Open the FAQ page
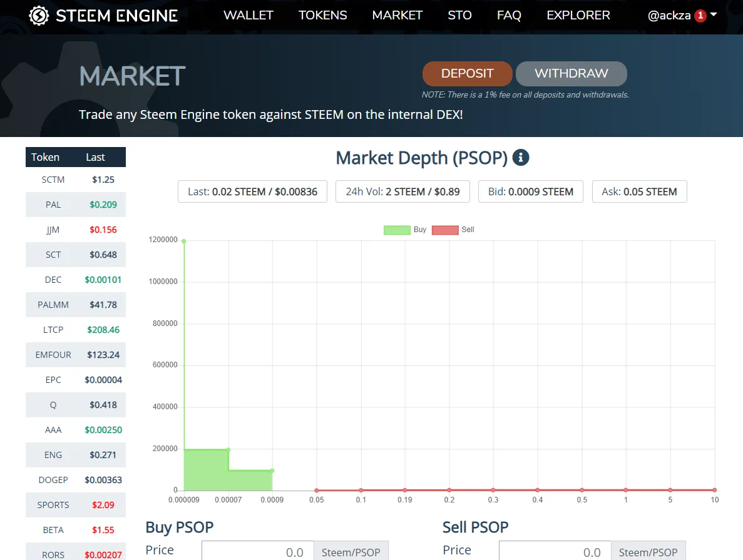Image resolution: width=743 pixels, height=560 pixels. (509, 15)
